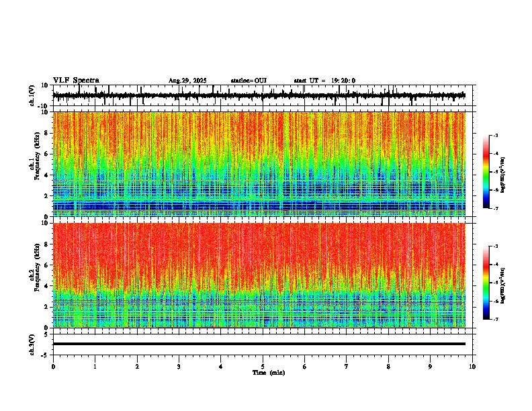Viewport: 532px width, 411px height.
Task: Click the thick black ch.3 voltage trace
Action: (x=259, y=344)
